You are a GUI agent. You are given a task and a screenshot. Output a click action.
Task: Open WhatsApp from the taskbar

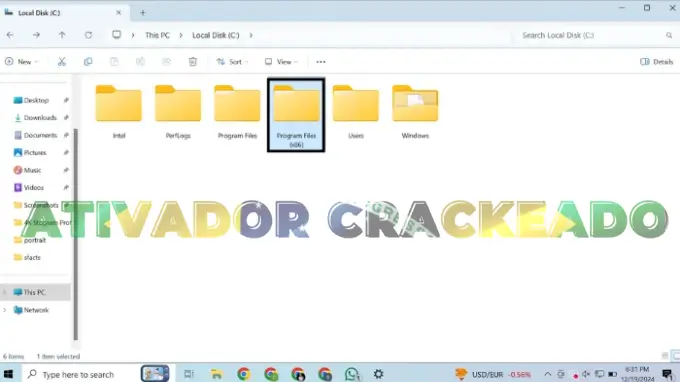pos(352,374)
